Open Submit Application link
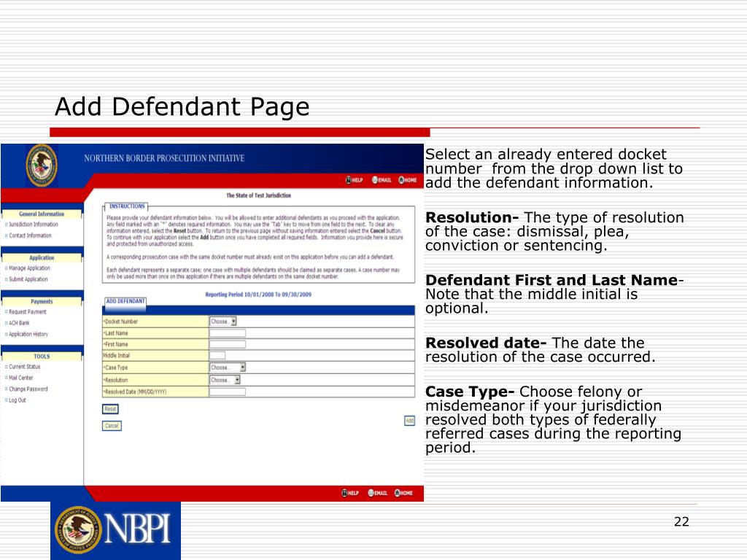 [x=28, y=279]
